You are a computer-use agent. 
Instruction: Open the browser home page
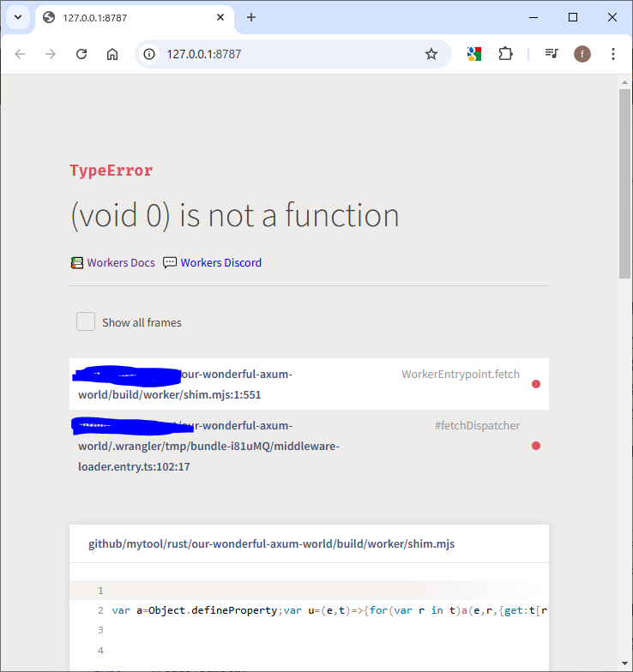pyautogui.click(x=112, y=54)
